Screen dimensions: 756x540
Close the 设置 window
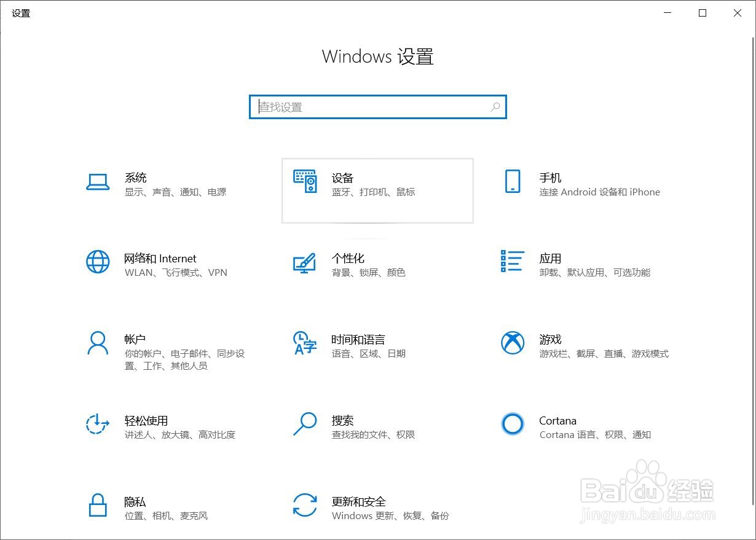pos(738,13)
